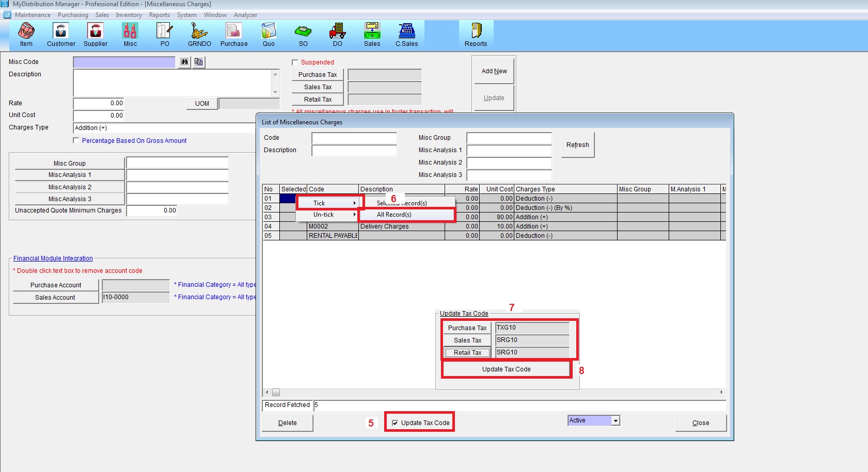Expand the Un-tick submenu
The image size is (868, 472).
click(x=327, y=215)
